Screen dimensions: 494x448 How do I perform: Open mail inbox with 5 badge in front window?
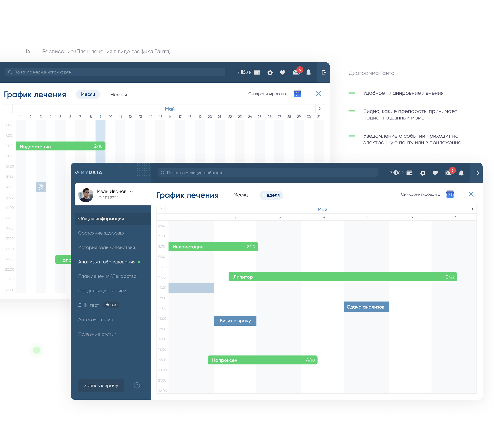448,173
